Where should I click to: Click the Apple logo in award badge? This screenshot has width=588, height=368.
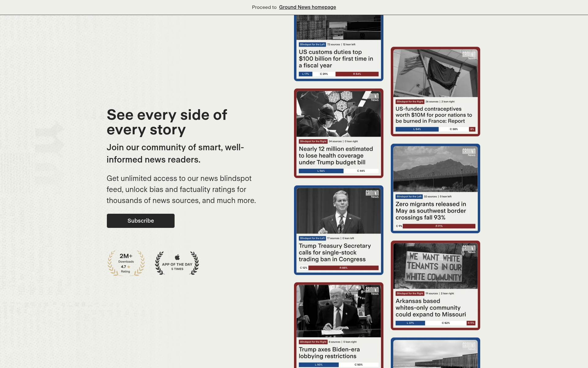(x=177, y=257)
